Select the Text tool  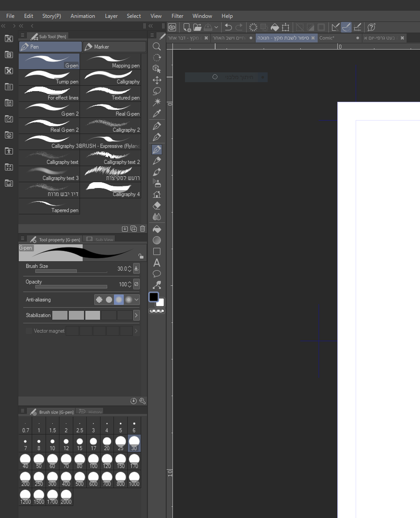pyautogui.click(x=157, y=263)
